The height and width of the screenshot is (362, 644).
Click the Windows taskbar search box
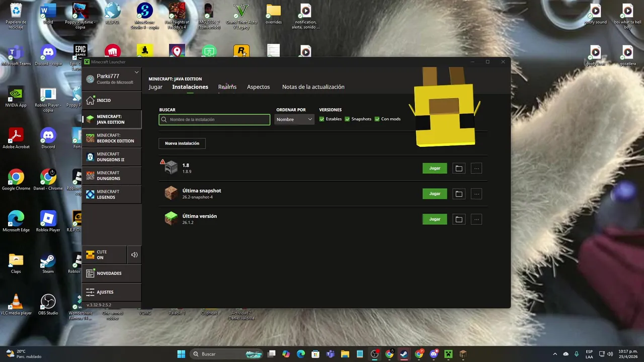227,354
